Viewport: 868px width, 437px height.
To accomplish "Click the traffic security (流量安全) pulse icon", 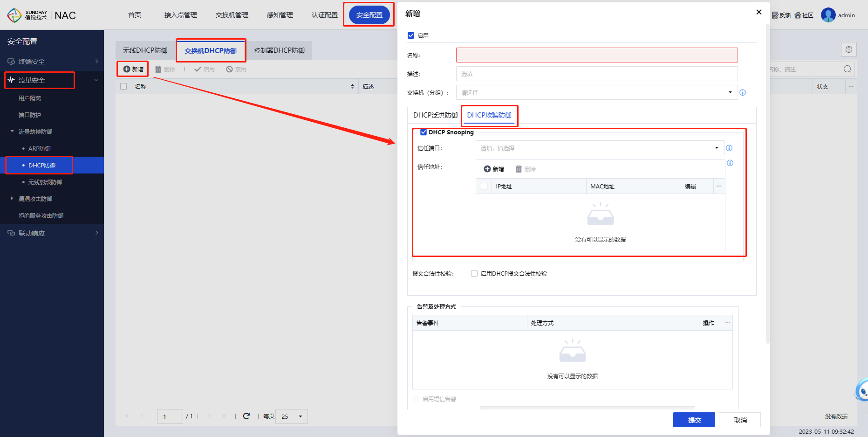I will [x=11, y=80].
